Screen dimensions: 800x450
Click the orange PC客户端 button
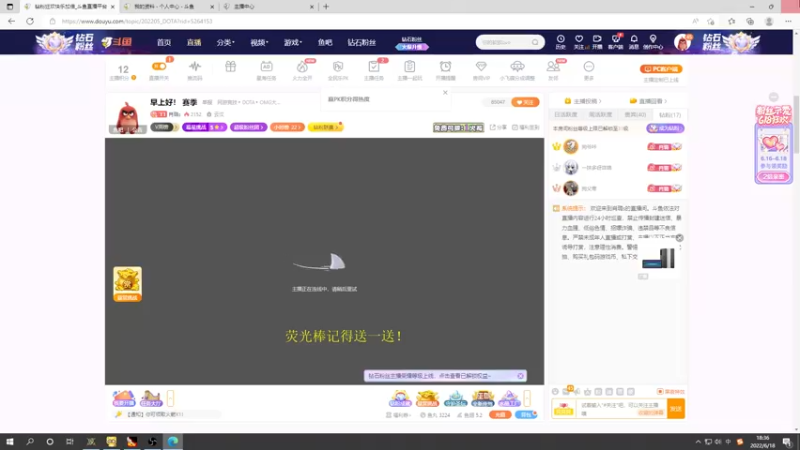(x=661, y=69)
